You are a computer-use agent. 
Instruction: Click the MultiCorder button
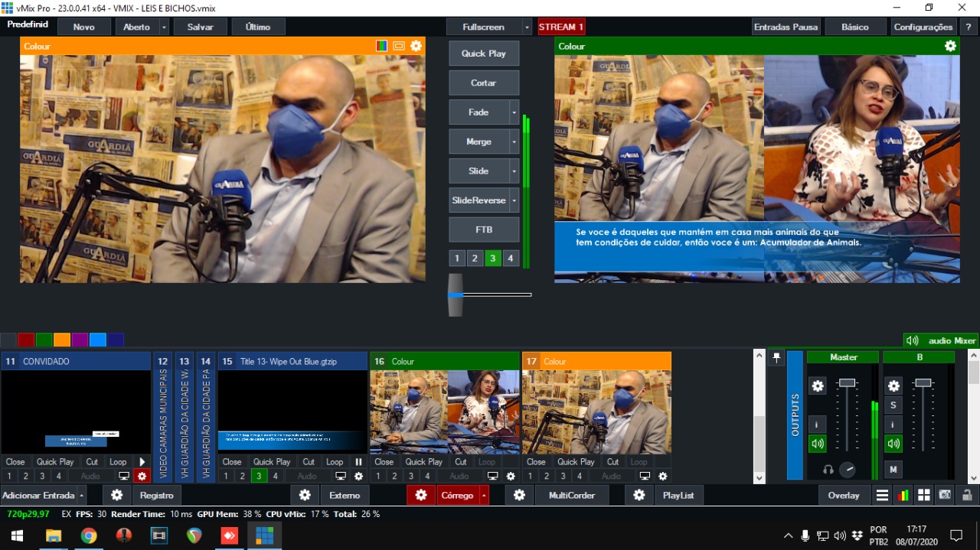(x=571, y=496)
